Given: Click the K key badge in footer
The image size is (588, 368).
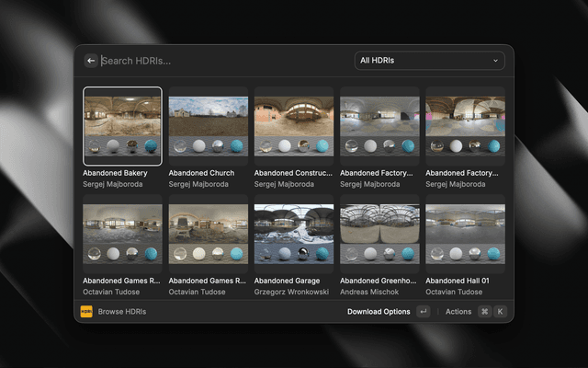Looking at the screenshot, I should (500, 312).
